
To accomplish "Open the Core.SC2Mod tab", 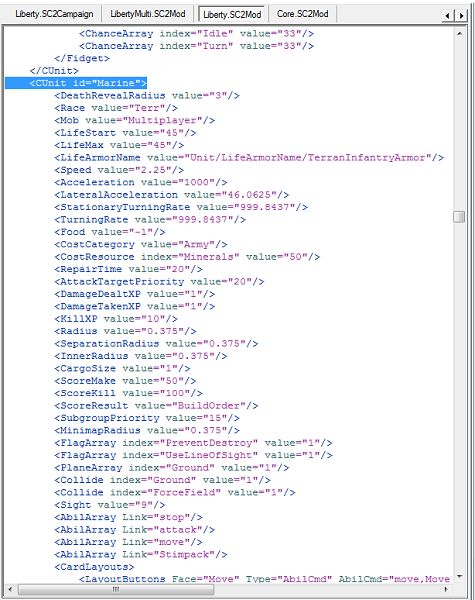I will (302, 14).
